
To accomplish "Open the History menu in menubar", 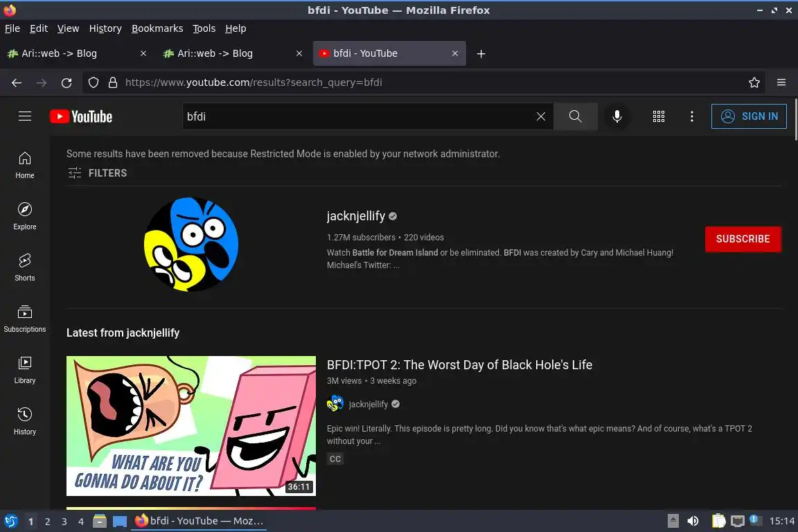I will tap(105, 28).
